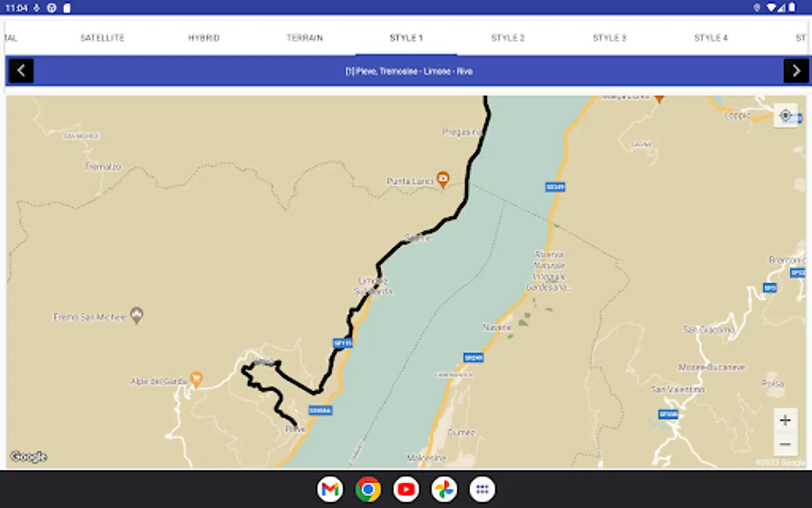Zoom out the map with minus button
This screenshot has width=812, height=508.
785,445
